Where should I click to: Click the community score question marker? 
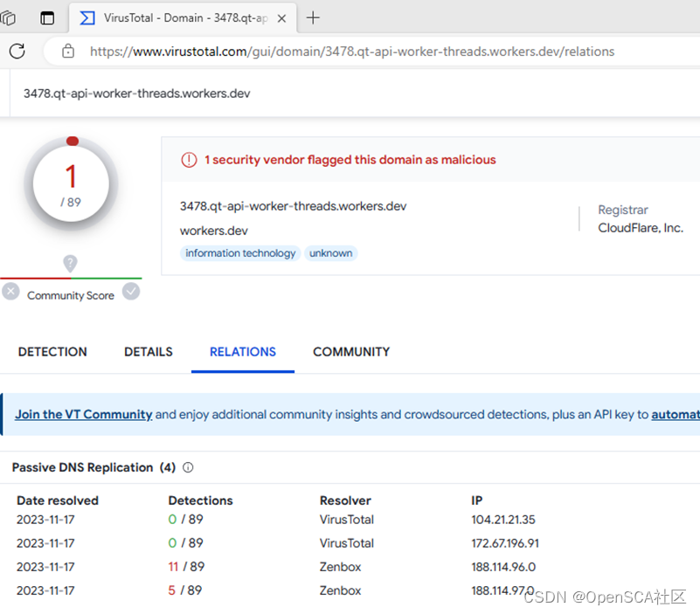tap(70, 263)
